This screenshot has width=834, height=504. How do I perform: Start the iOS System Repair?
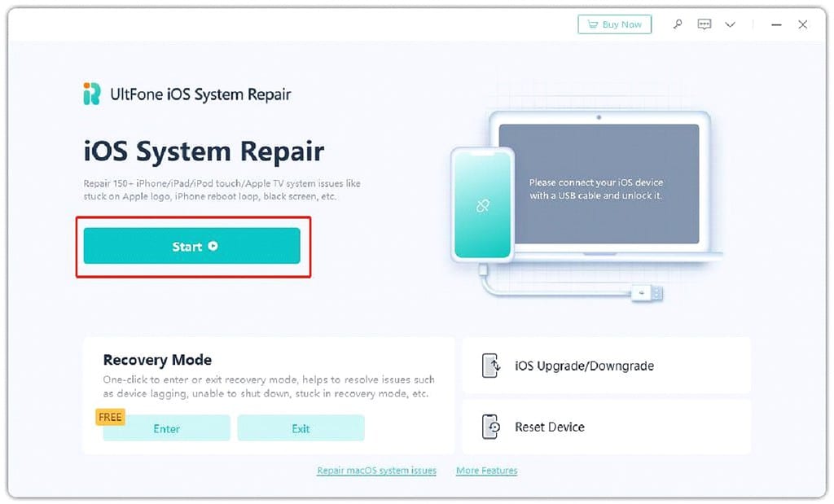pyautogui.click(x=192, y=246)
